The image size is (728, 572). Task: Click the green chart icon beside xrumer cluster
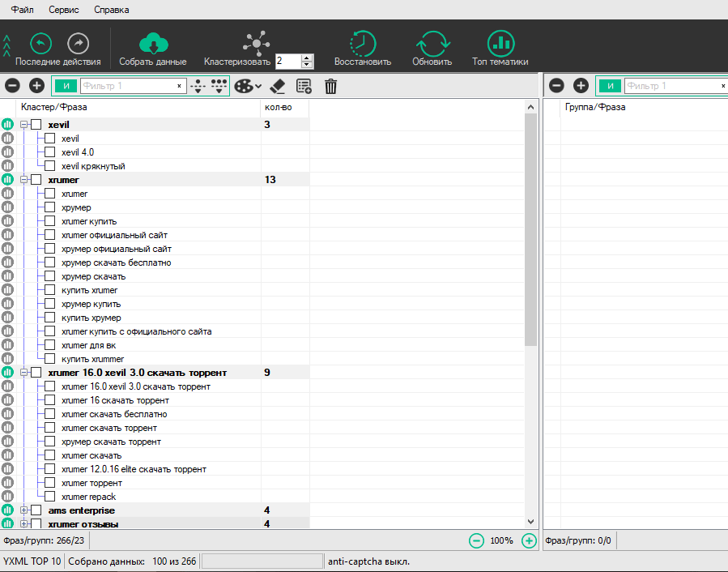click(x=7, y=179)
